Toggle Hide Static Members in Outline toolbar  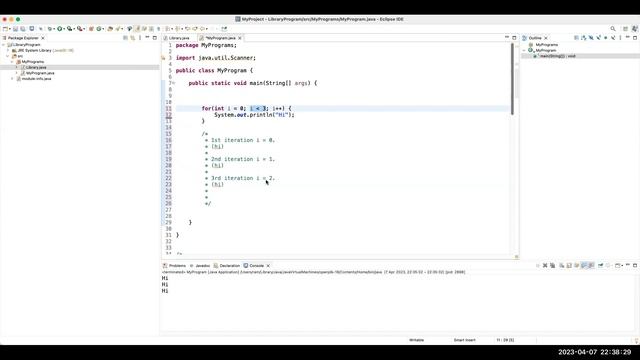click(598, 38)
